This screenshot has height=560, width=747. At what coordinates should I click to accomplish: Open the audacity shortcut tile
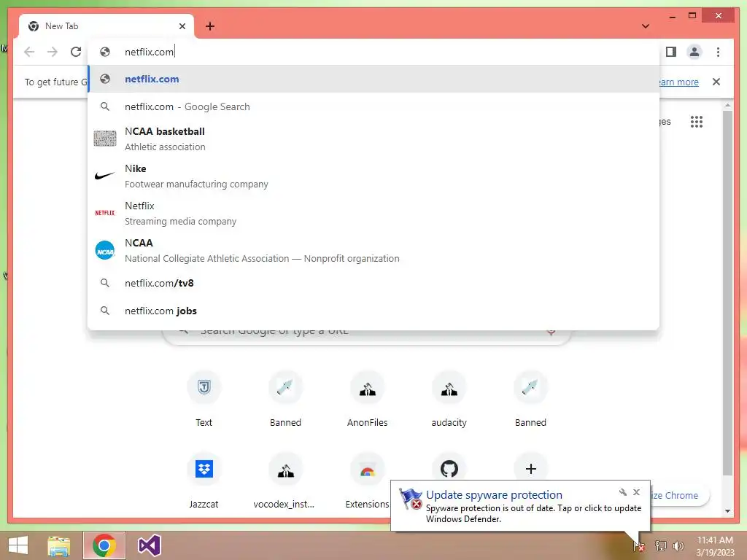tap(449, 399)
